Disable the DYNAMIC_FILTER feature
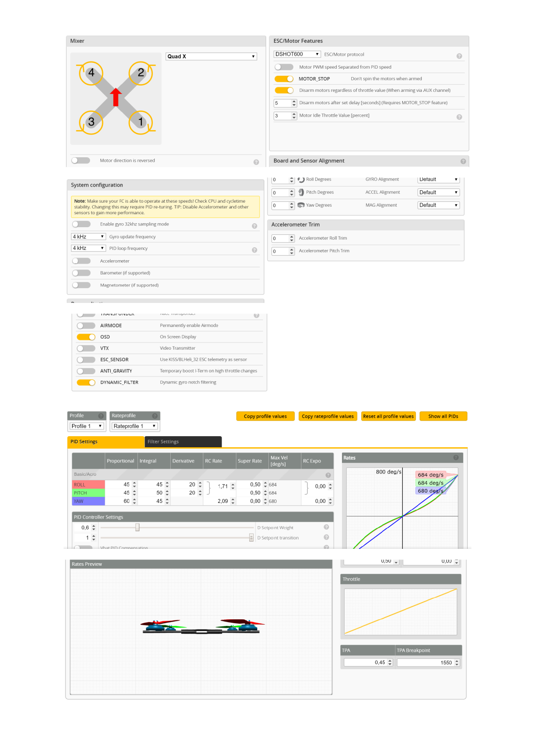The height and width of the screenshot is (756, 535). [x=86, y=383]
